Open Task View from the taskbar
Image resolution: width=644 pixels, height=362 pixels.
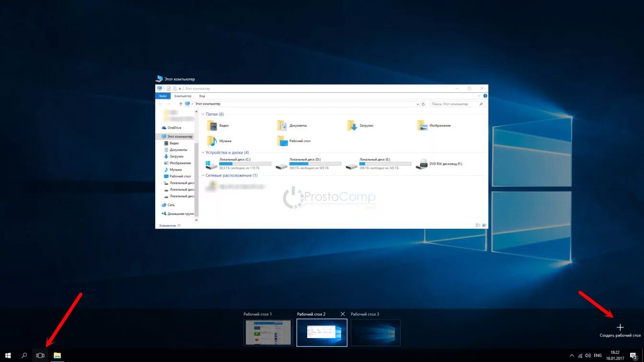(40, 355)
